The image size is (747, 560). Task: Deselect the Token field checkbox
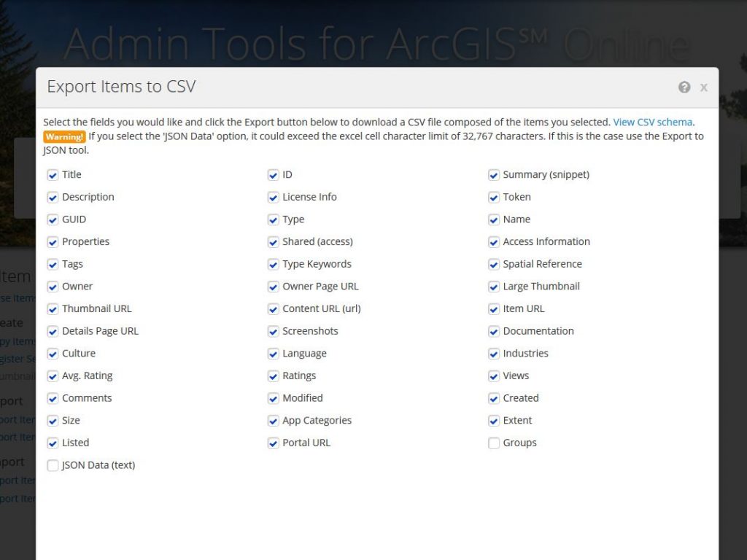click(494, 198)
